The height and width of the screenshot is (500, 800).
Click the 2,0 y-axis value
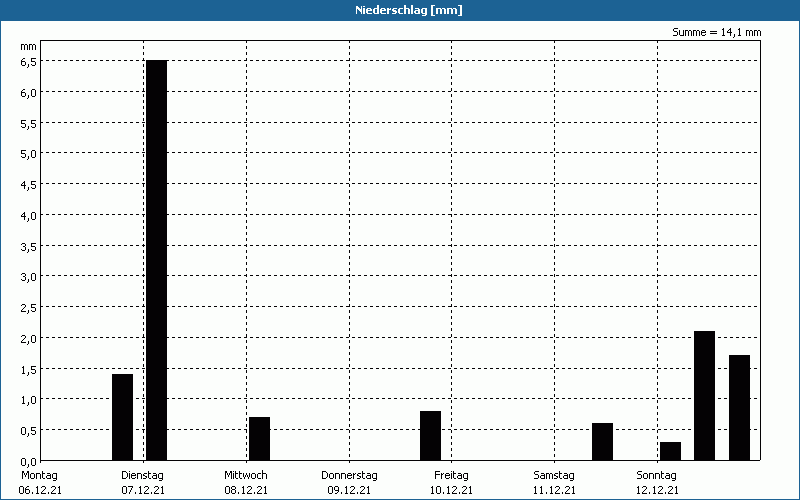point(29,339)
